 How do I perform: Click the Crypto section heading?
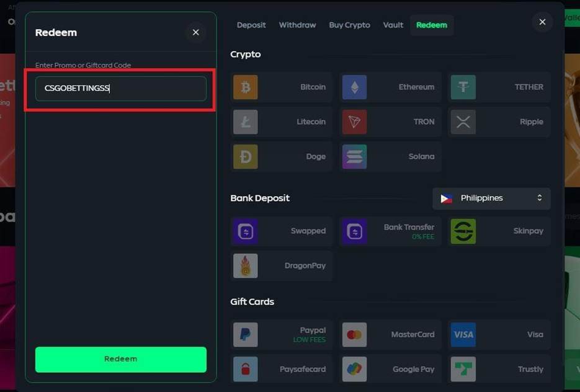point(245,55)
